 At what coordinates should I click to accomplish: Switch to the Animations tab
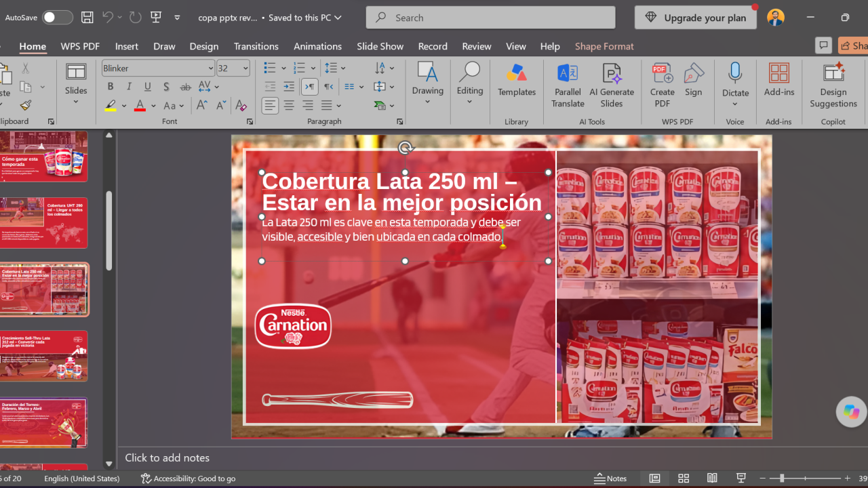[x=317, y=46]
